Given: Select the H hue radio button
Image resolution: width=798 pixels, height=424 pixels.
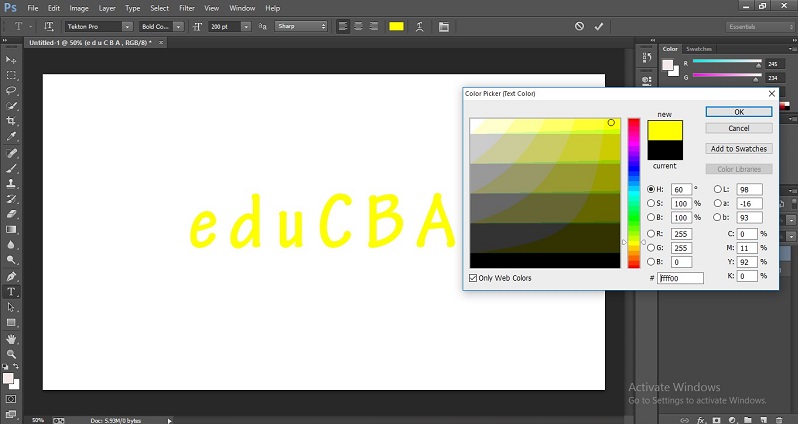Looking at the screenshot, I should click(651, 189).
